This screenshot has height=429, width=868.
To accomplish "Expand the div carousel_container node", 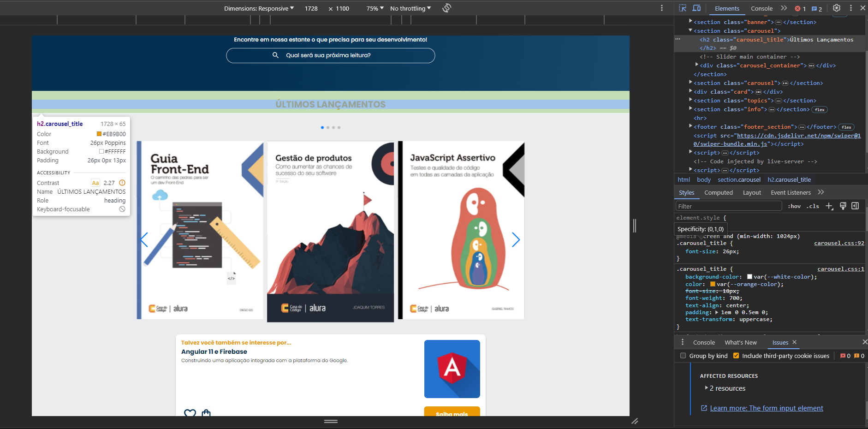I will click(x=697, y=65).
